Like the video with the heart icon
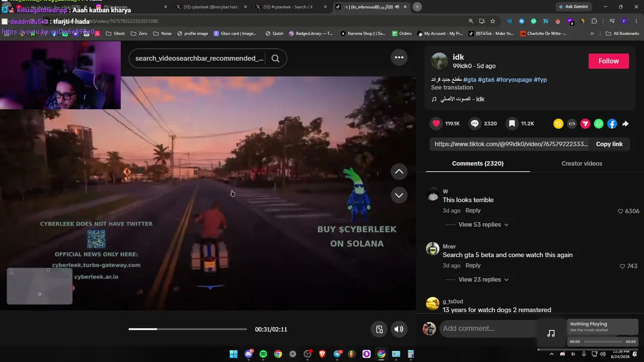The image size is (644, 362). pyautogui.click(x=436, y=123)
